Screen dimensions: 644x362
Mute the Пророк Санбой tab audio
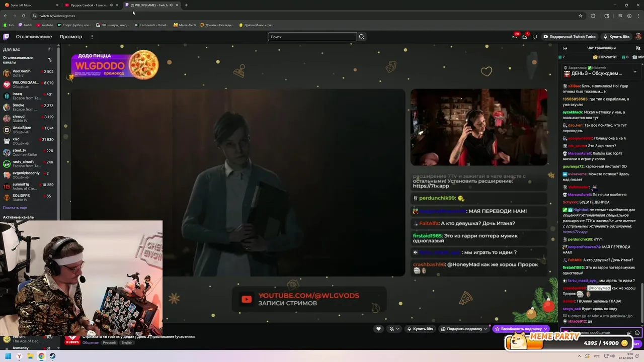(x=111, y=5)
